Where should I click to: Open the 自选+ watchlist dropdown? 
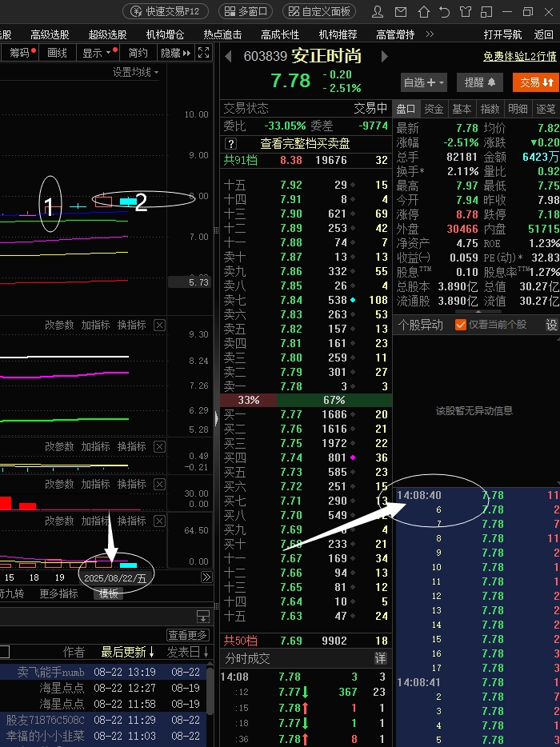coord(424,82)
